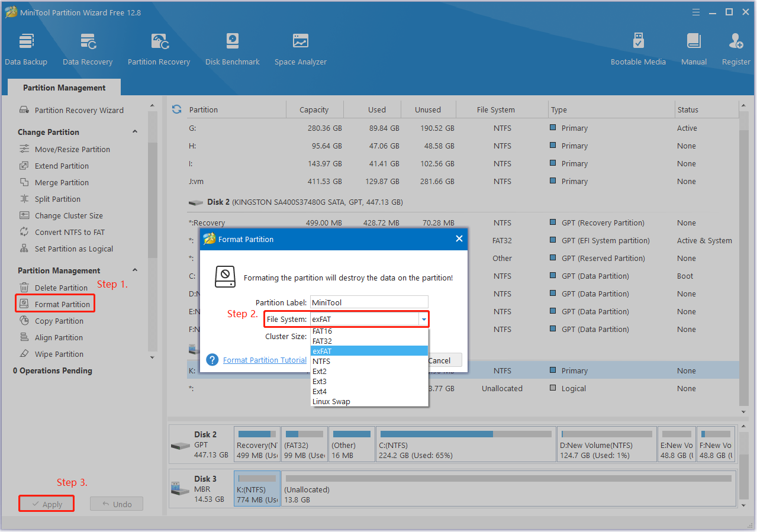Viewport: 757px width, 532px height.
Task: Select Ext2 file system option
Action: tap(369, 371)
